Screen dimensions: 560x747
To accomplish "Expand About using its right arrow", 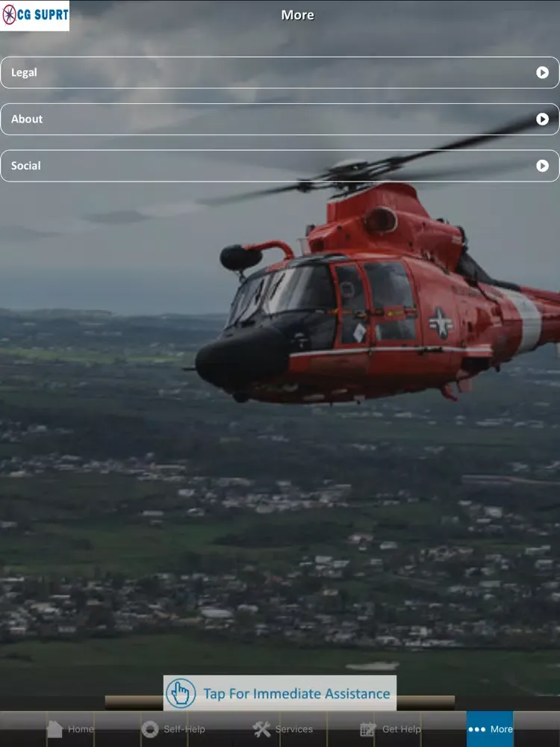I will tap(543, 120).
